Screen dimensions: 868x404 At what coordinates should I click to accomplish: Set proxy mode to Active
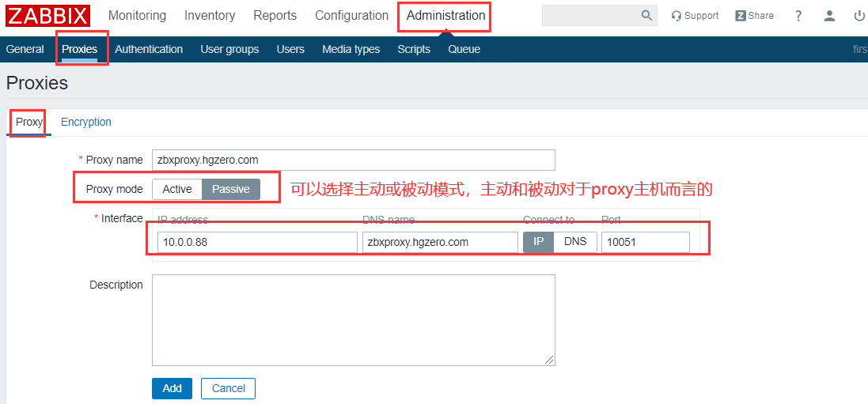(177, 189)
